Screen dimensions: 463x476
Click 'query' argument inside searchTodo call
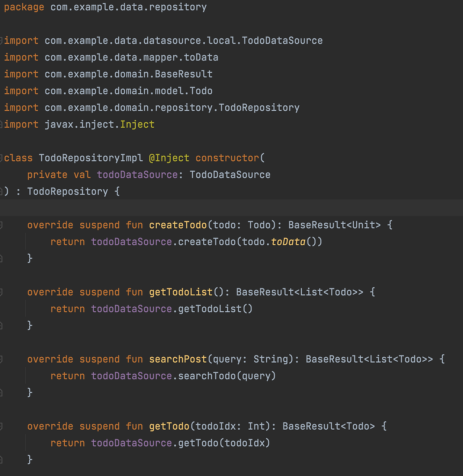[256, 376]
